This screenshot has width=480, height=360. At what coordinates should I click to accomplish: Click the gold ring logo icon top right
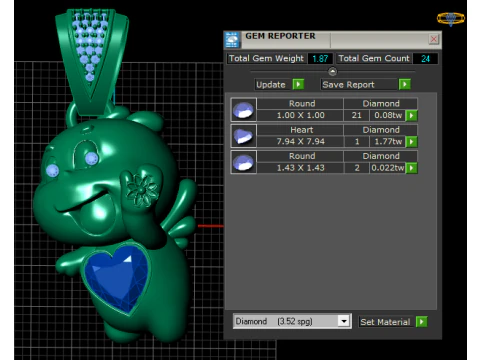coord(451,19)
